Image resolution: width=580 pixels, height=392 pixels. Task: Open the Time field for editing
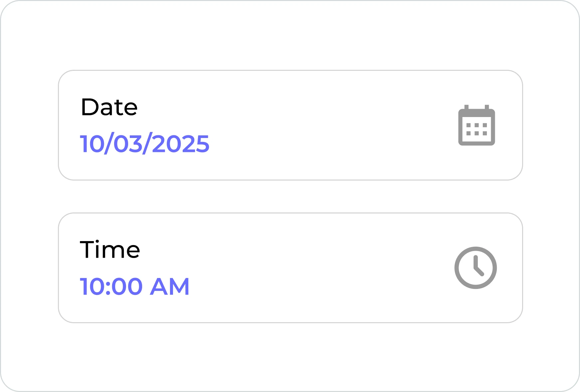pos(290,268)
